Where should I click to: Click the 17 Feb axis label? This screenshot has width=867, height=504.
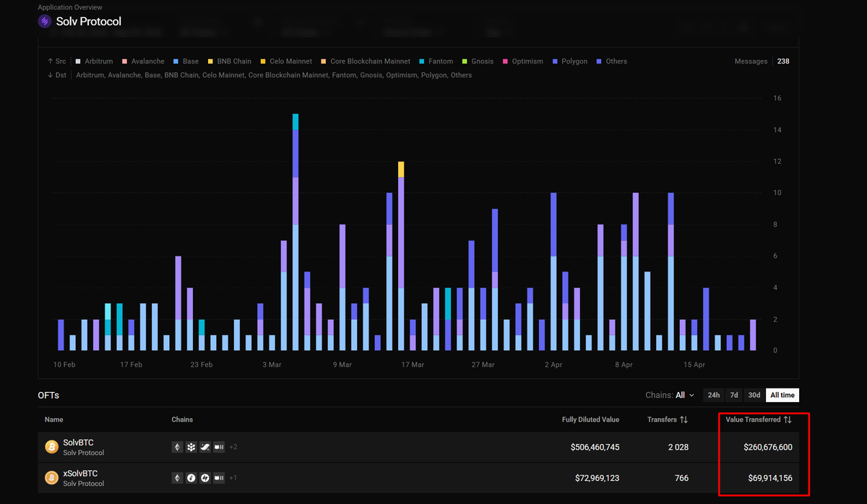[x=131, y=365]
